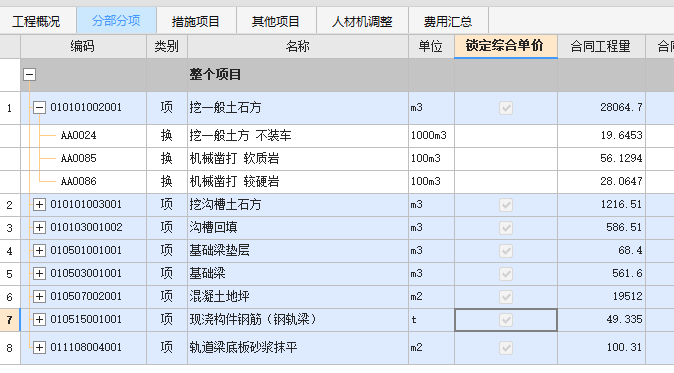Select row number 7 header
674x373 pixels.
[10, 320]
